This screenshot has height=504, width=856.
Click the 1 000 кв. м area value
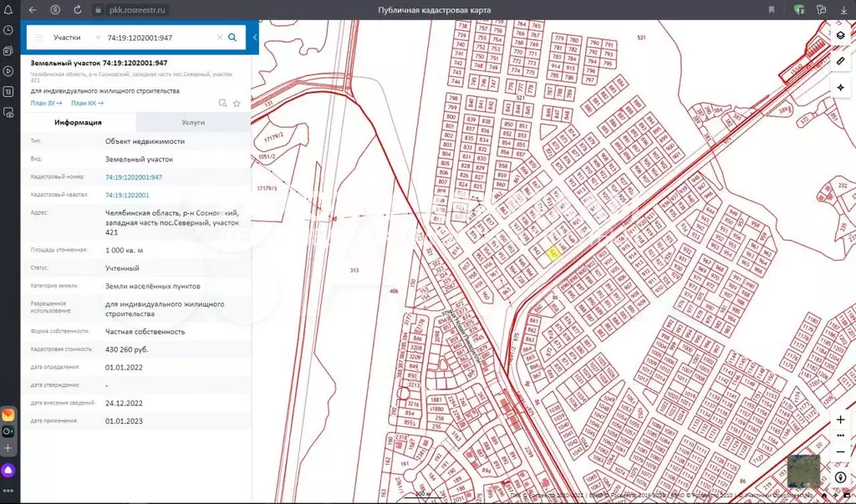(124, 250)
